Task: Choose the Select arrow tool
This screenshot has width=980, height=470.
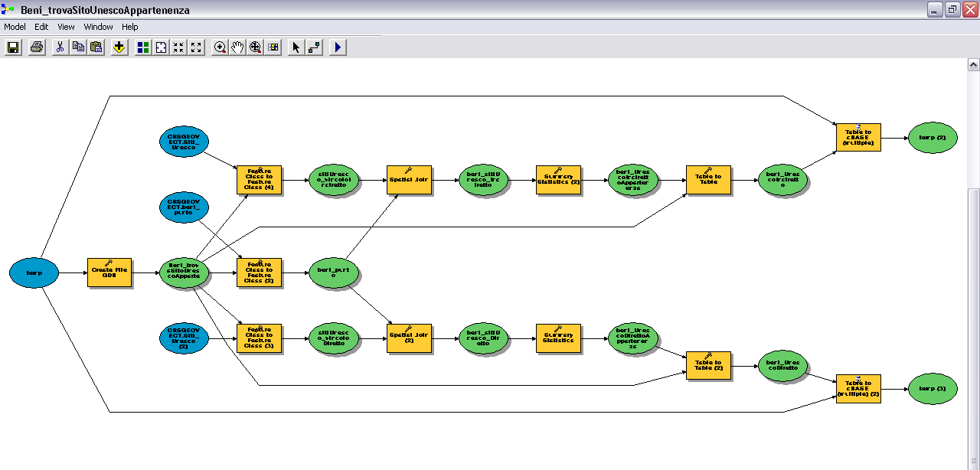Action: click(296, 47)
